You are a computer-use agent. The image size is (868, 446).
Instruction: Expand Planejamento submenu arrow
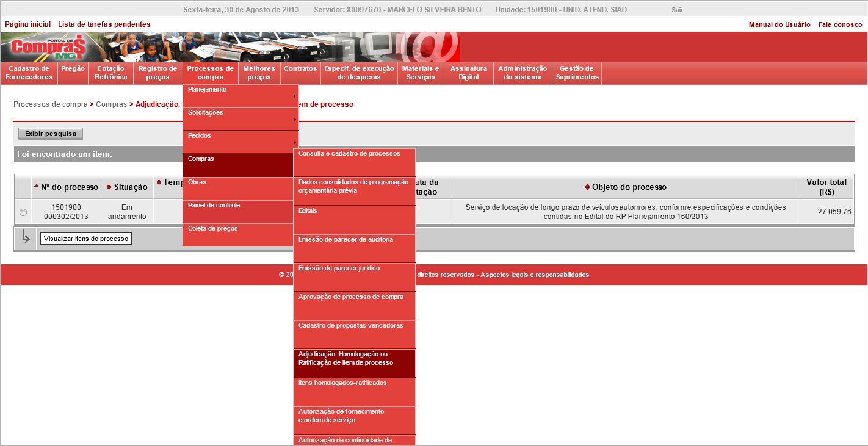tap(295, 96)
